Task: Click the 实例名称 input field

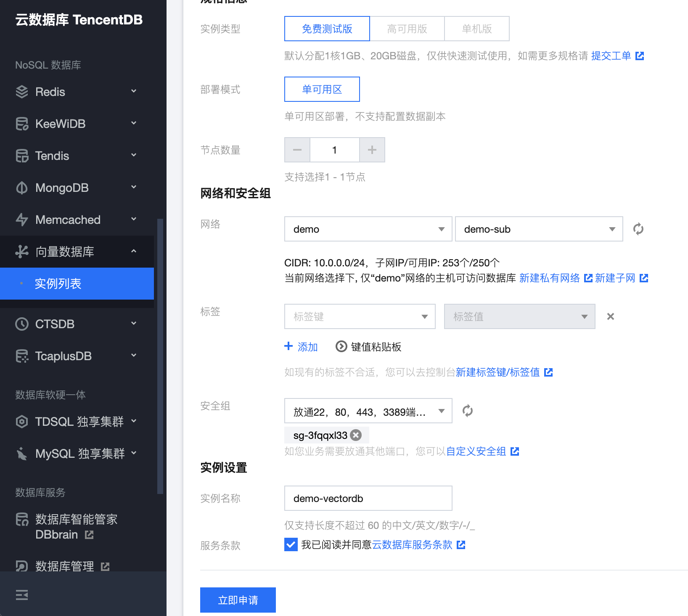Action: click(368, 498)
